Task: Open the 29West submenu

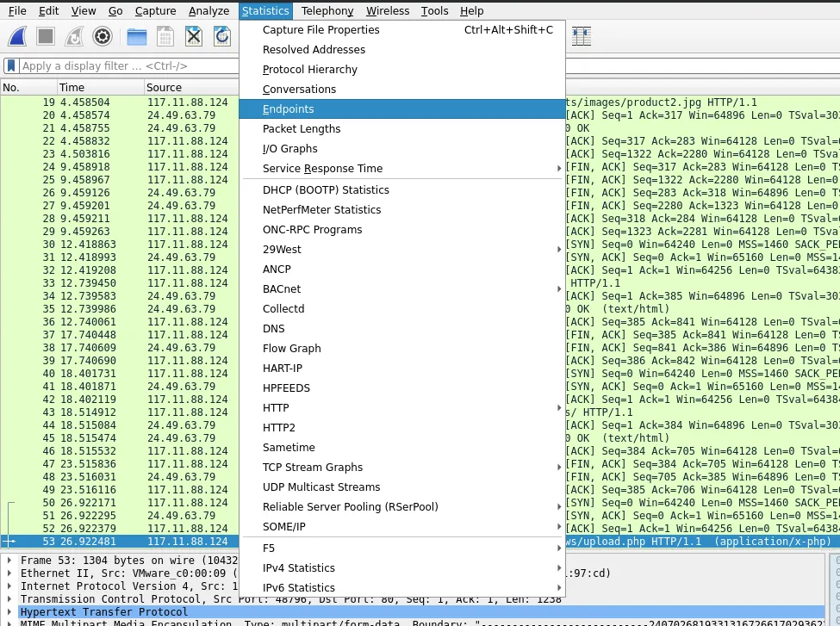Action: (402, 250)
